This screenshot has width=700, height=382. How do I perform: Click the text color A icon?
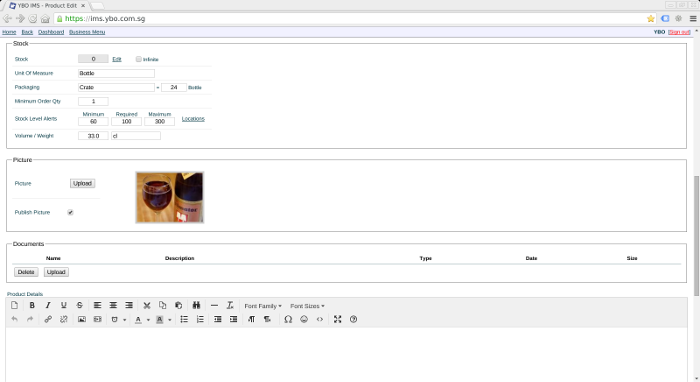(138, 320)
